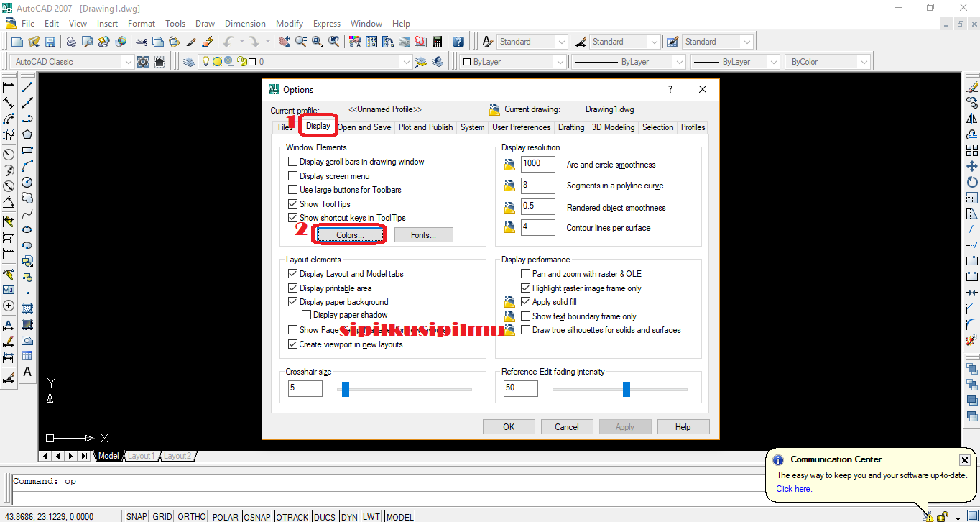This screenshot has width=980, height=522.
Task: Click the Crosshair size value field
Action: [305, 388]
